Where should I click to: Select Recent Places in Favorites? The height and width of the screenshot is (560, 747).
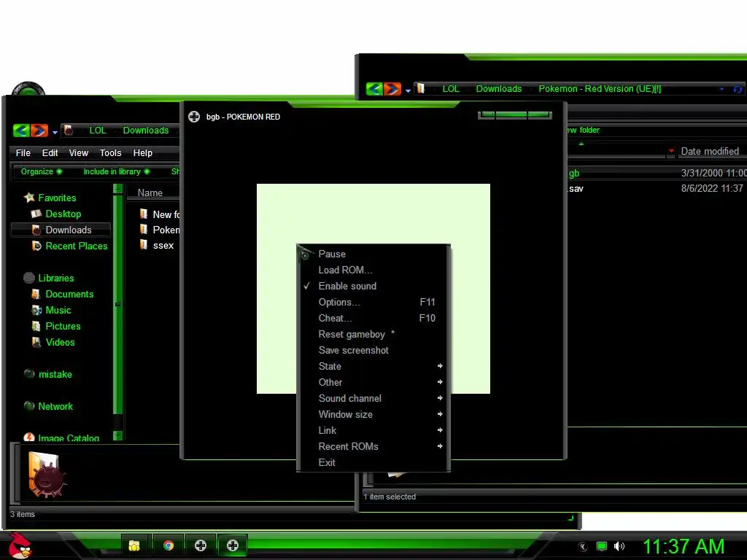click(76, 246)
